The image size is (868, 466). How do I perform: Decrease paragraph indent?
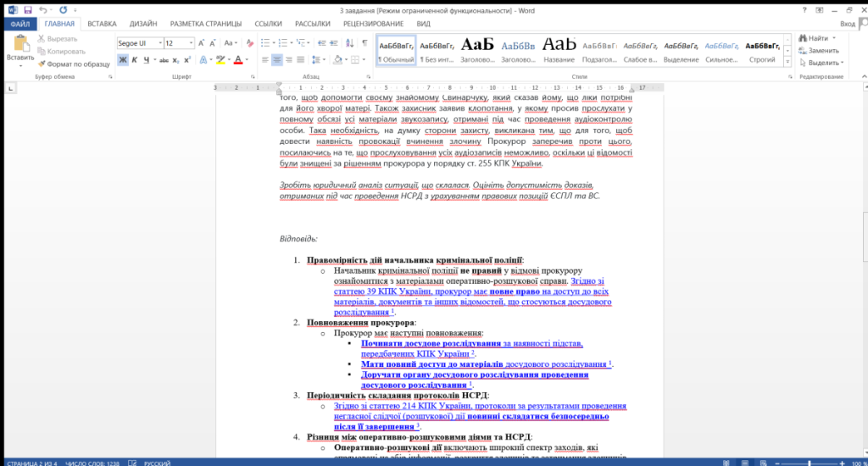click(x=321, y=43)
